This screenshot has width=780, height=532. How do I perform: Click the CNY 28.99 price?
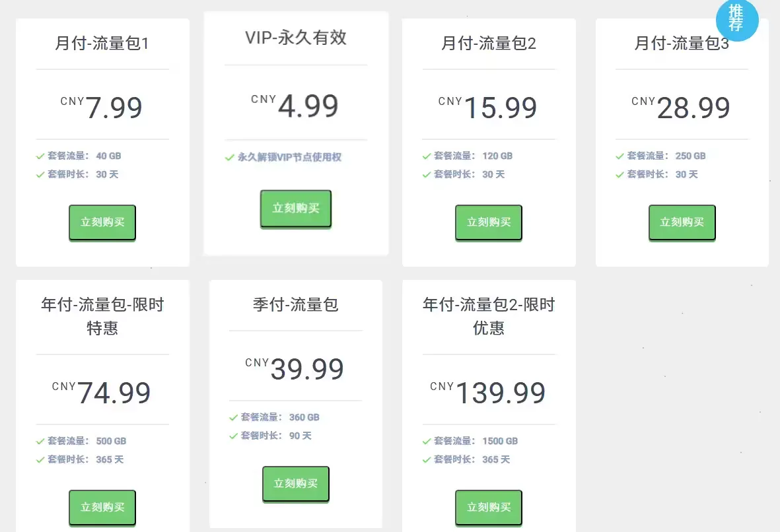tap(682, 108)
